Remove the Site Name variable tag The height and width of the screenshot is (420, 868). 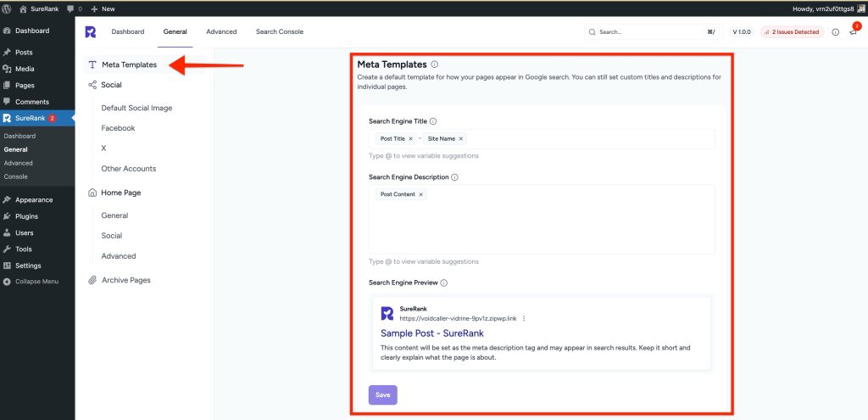[x=460, y=139]
